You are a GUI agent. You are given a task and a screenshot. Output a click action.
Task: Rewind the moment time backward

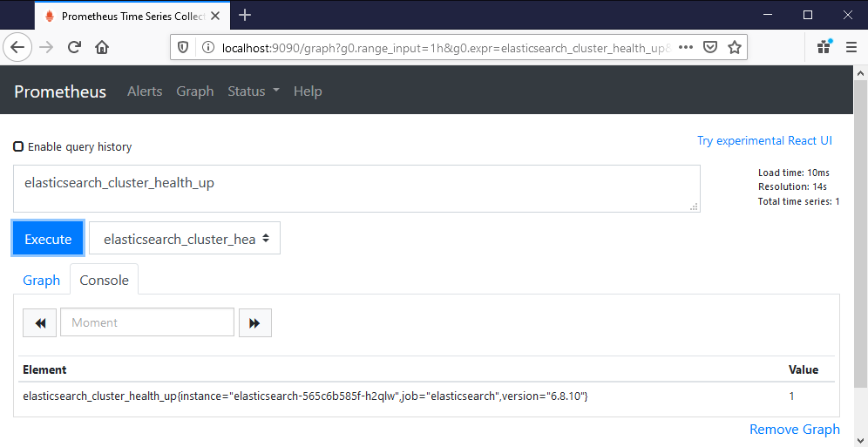click(40, 322)
